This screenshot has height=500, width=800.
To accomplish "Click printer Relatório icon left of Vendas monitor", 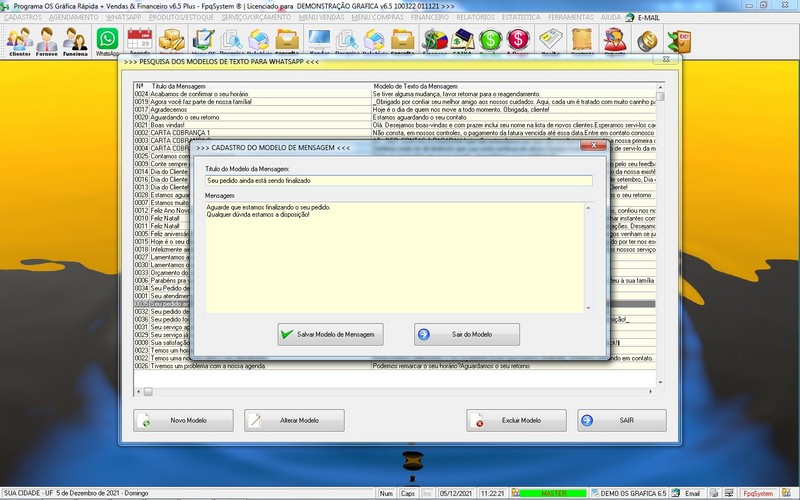I will 259,41.
